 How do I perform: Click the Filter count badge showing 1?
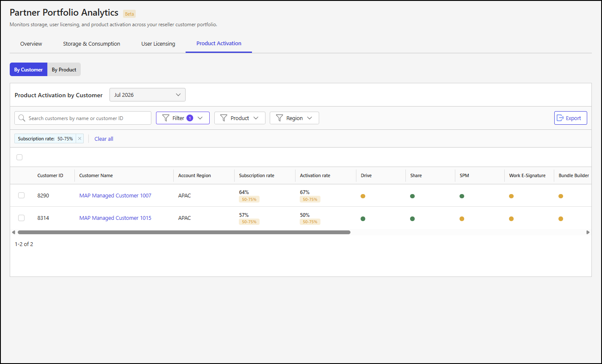[x=190, y=118]
